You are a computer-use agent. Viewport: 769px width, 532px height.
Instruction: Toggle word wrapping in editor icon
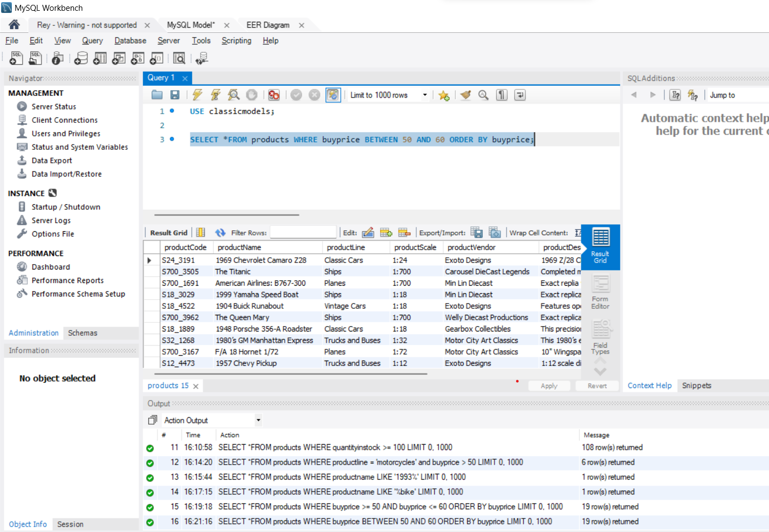pyautogui.click(x=520, y=95)
